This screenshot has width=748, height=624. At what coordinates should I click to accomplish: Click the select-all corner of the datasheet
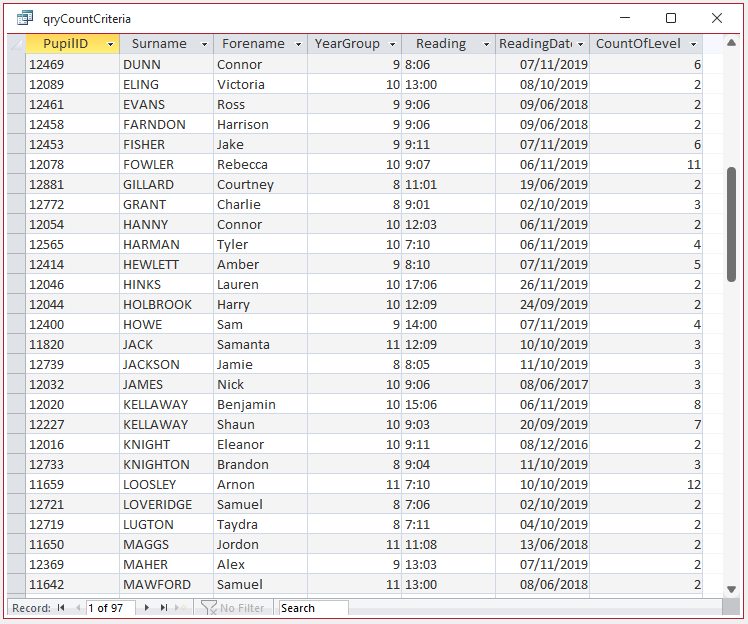(x=16, y=44)
